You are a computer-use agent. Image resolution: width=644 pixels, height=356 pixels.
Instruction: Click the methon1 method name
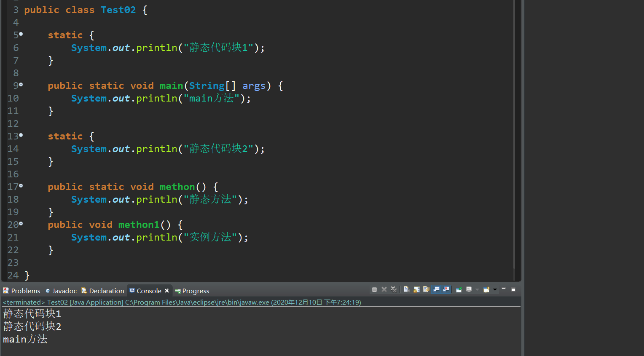pyautogui.click(x=139, y=225)
